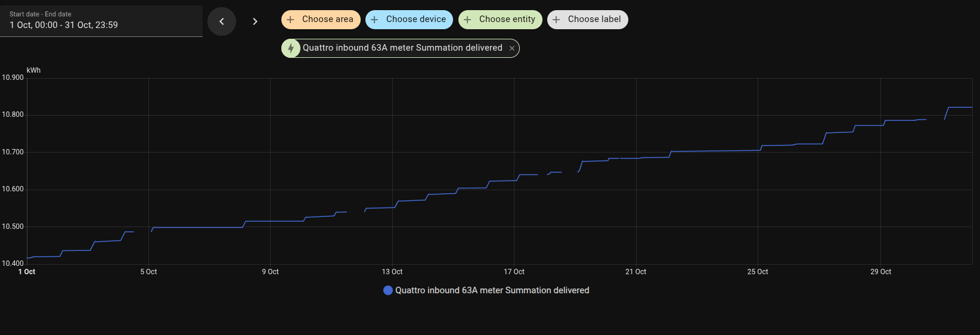Select the Quattro inbound meter chip text

402,48
